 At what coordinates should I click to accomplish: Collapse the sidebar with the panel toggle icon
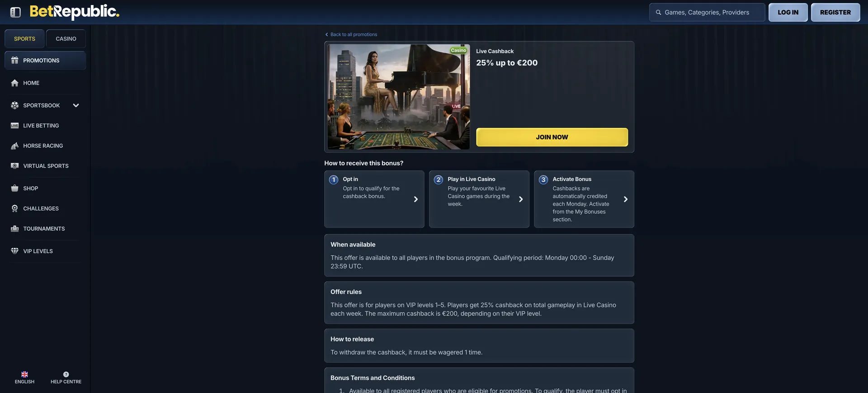[15, 12]
